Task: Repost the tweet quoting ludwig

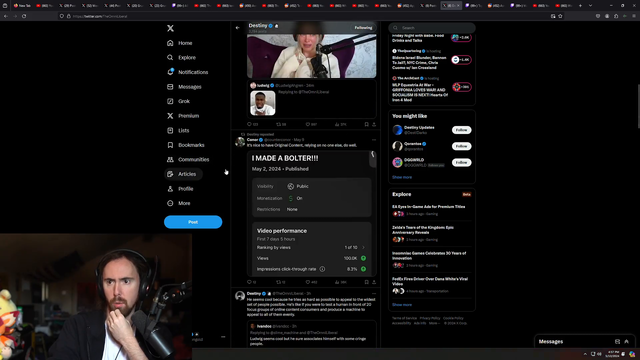Action: (279, 124)
